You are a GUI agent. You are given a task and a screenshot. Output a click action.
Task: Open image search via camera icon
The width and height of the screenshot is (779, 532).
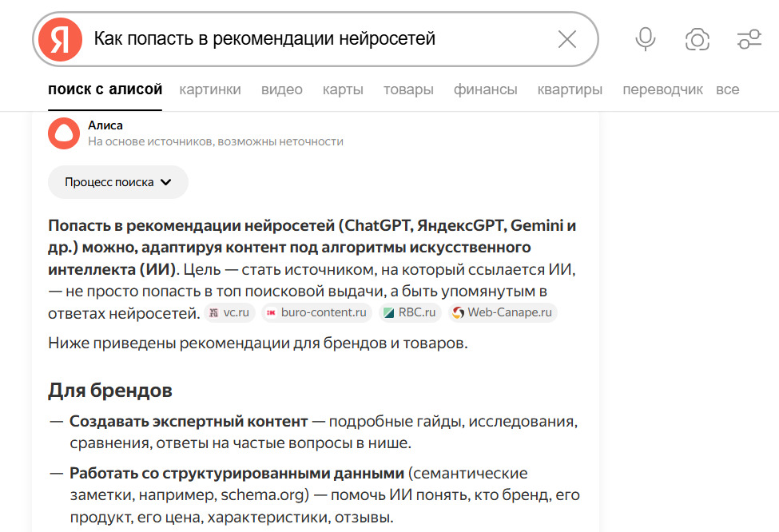tap(698, 39)
